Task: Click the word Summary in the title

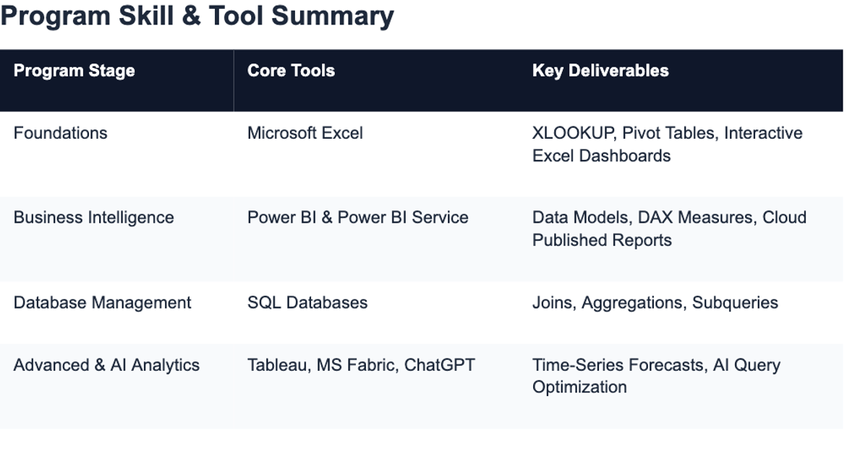Action: 333,16
